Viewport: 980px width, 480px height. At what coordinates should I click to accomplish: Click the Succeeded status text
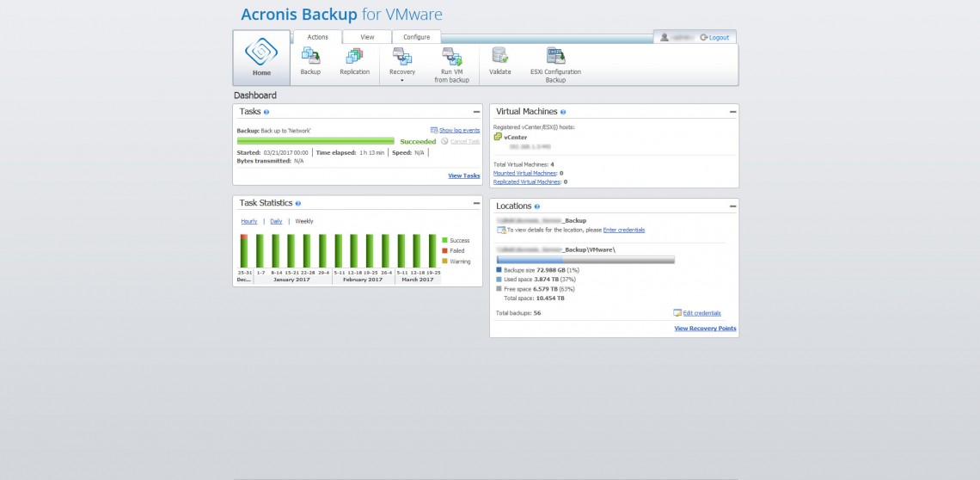tap(418, 141)
